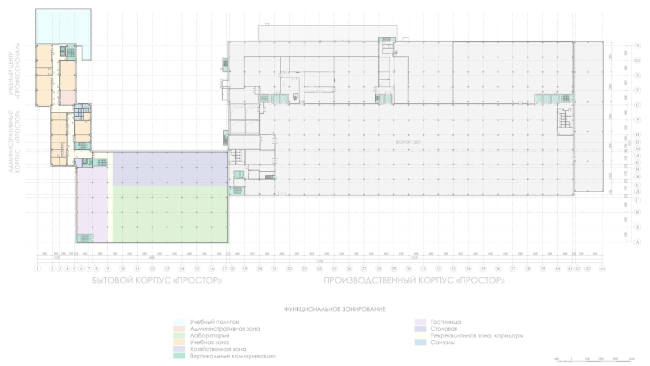The width and height of the screenshot is (650, 366).
Task: Click grid axis marker 1 at bottom left
Action: (38, 269)
